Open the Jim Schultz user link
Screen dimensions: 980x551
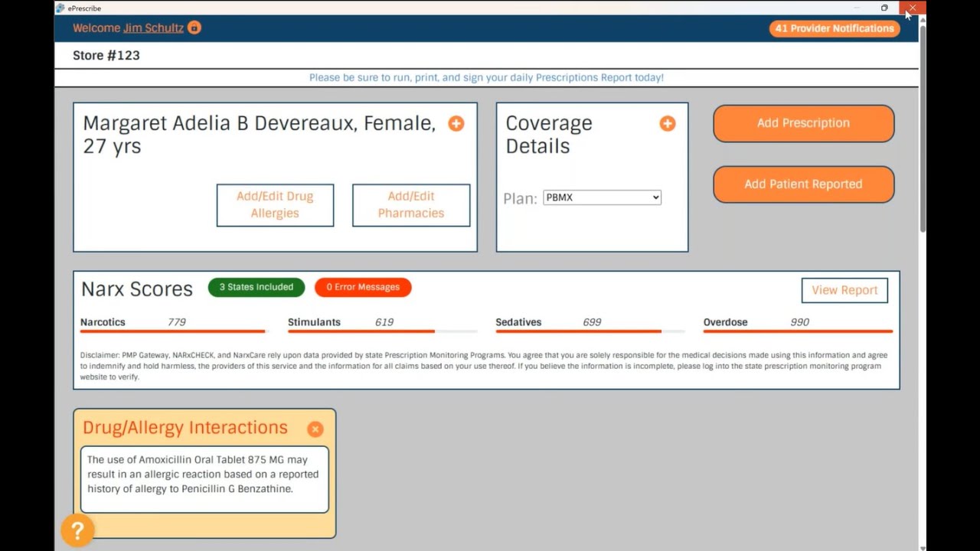click(x=153, y=28)
